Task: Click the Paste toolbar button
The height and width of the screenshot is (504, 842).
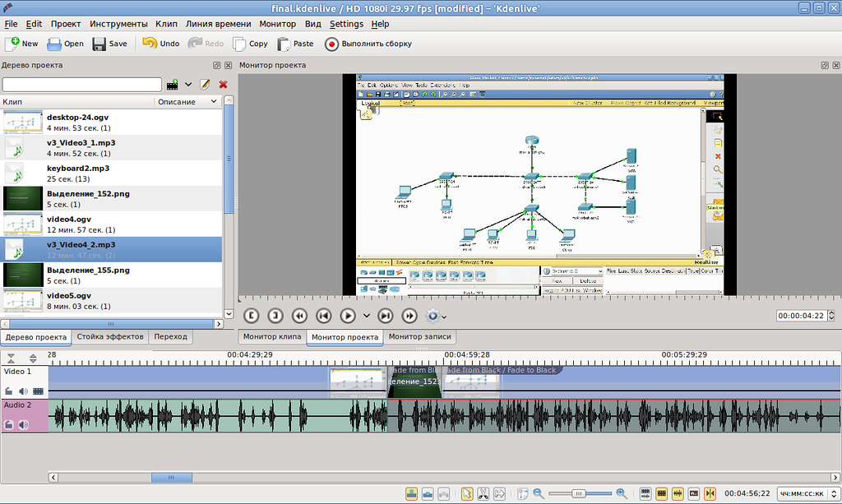Action: pyautogui.click(x=295, y=44)
